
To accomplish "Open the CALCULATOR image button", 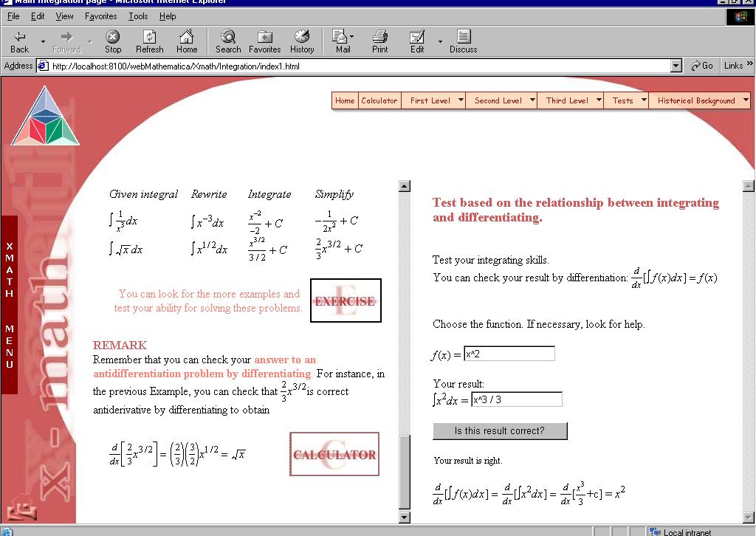I will tap(334, 454).
